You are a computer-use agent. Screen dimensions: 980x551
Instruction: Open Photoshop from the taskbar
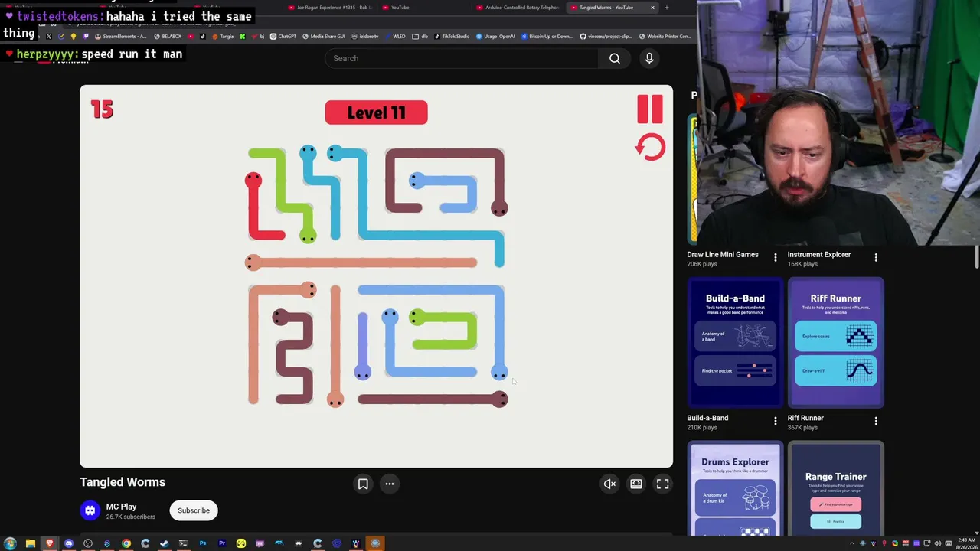[203, 543]
